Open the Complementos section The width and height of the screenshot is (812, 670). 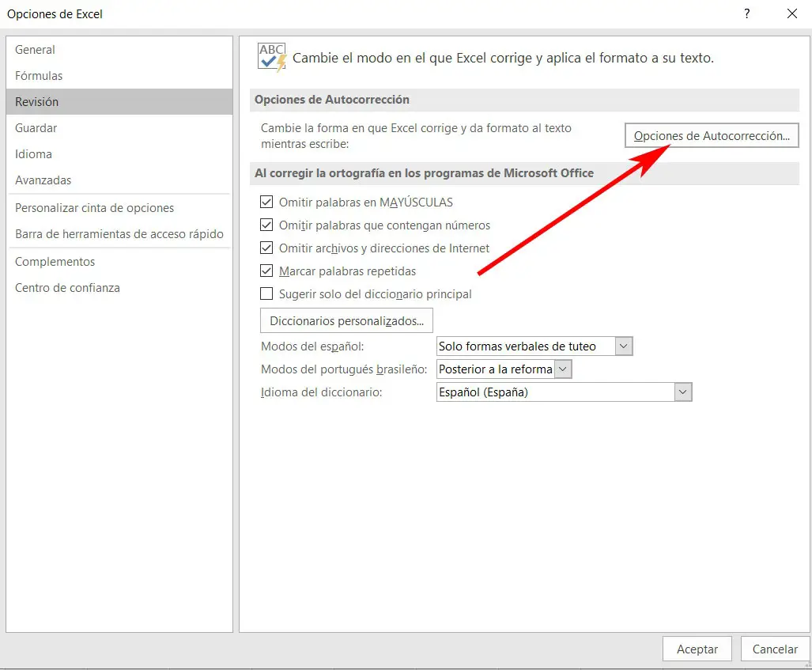119,262
